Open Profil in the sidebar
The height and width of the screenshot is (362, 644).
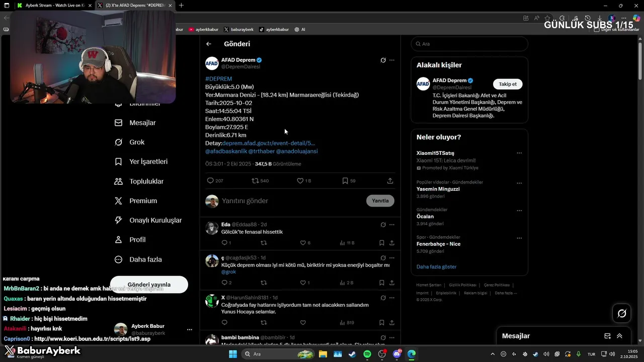tap(130, 240)
